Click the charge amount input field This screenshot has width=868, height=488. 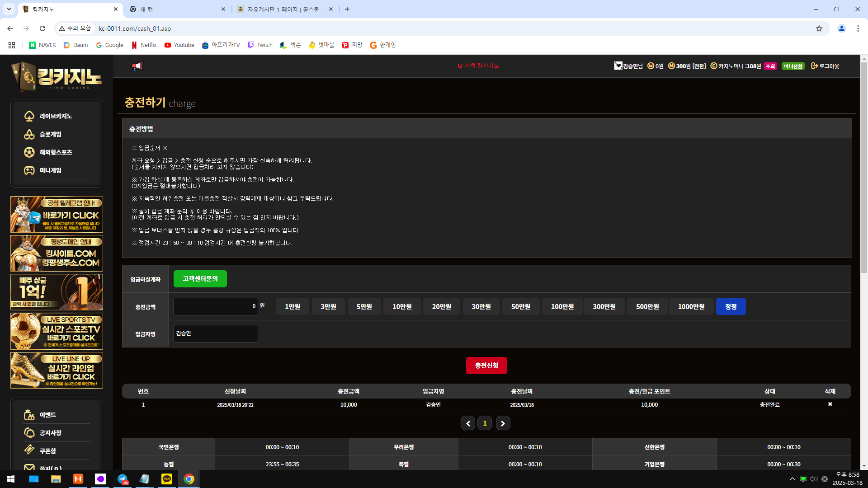coord(215,306)
